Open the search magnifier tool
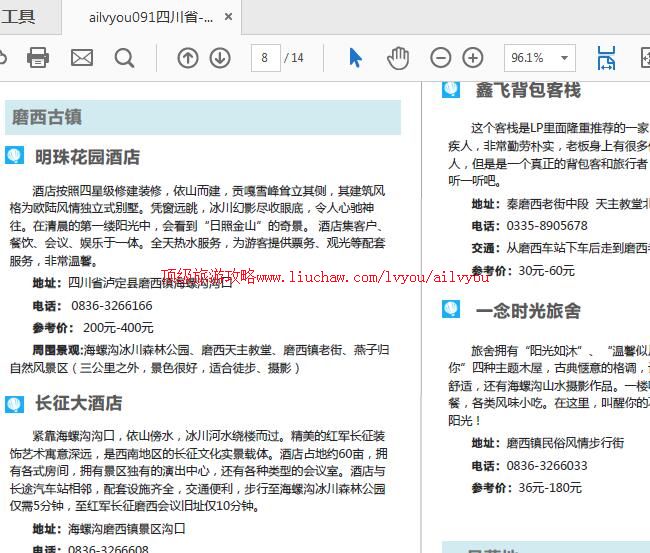The height and width of the screenshot is (553, 650). coord(124,58)
